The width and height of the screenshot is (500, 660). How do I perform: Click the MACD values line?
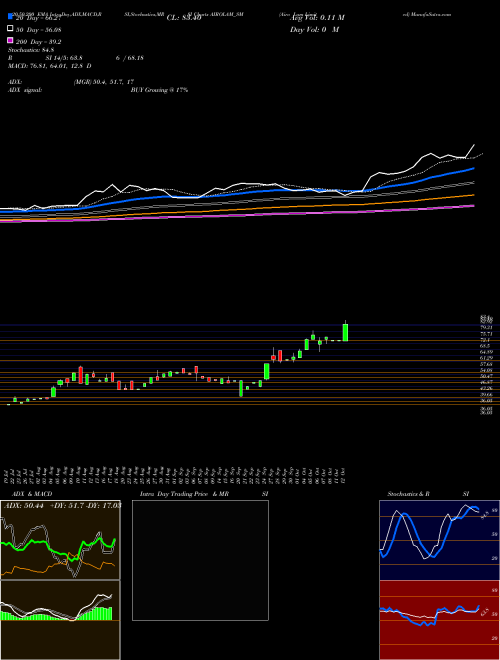(x=50, y=66)
